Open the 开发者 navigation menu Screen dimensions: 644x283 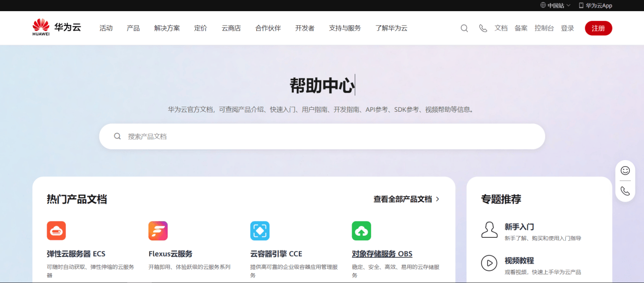pyautogui.click(x=304, y=28)
